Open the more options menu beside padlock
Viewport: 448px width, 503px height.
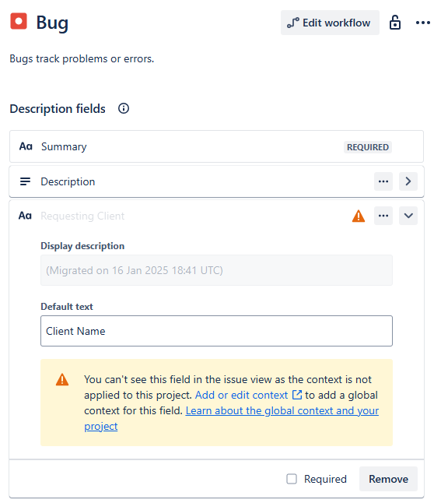423,23
